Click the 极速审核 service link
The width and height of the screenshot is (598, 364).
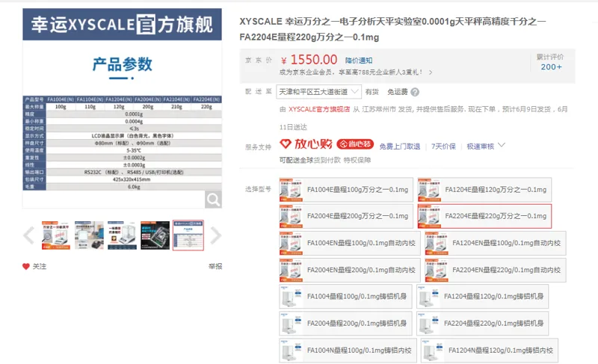coord(481,146)
